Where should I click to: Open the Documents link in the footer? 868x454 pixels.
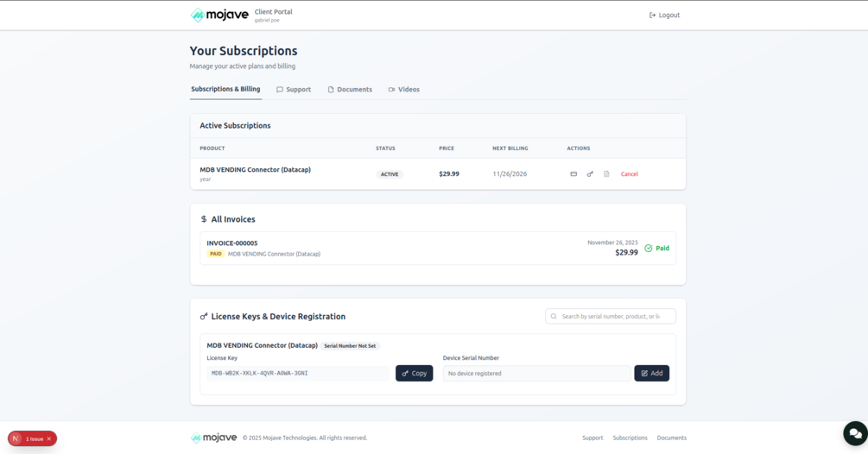tap(671, 438)
